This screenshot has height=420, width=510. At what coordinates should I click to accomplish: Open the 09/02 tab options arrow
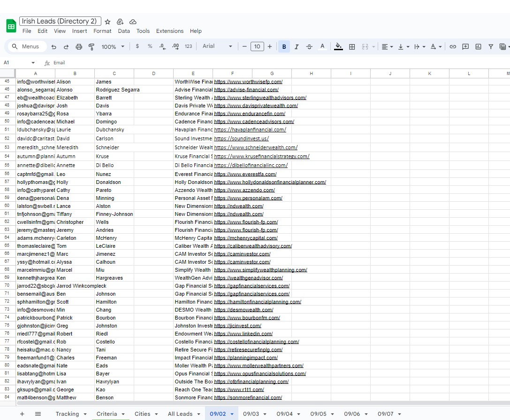click(x=232, y=414)
